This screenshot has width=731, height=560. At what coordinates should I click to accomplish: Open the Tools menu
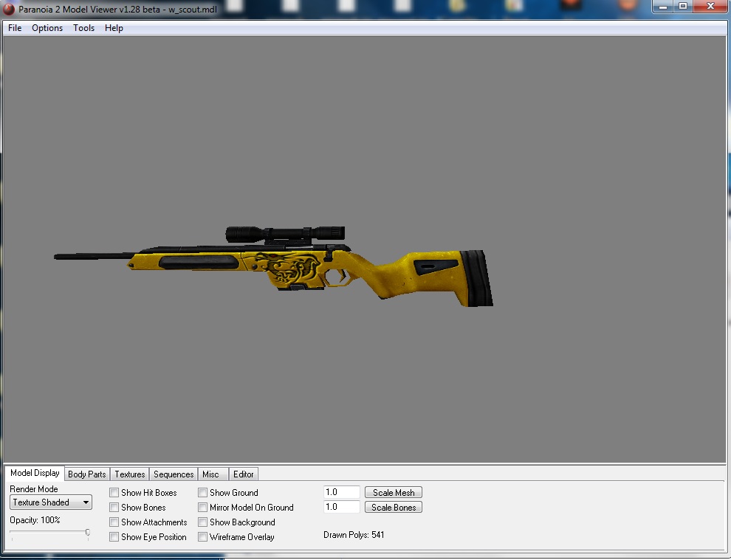pyautogui.click(x=84, y=28)
